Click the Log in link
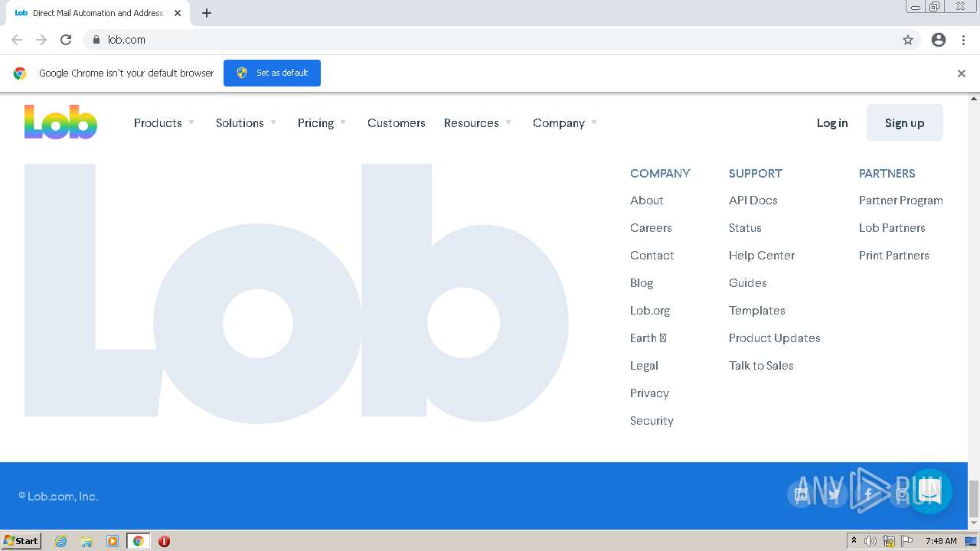 [x=832, y=122]
